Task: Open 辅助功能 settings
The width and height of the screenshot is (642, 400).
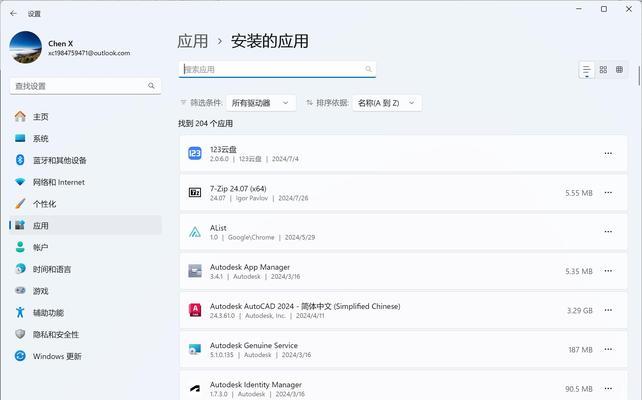Action: pos(85,313)
